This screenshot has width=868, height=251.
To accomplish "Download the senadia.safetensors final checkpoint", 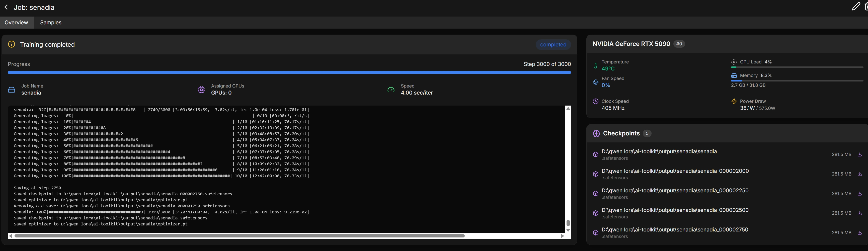I will 859,155.
